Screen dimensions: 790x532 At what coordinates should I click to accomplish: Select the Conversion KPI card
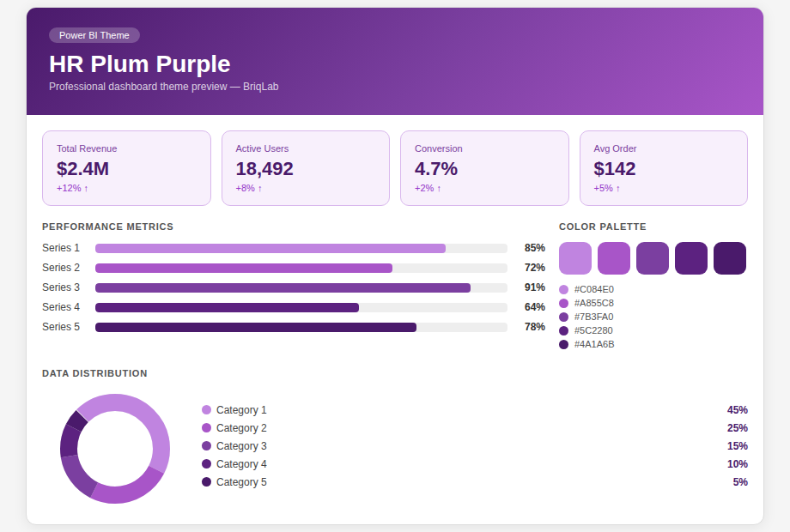[484, 168]
